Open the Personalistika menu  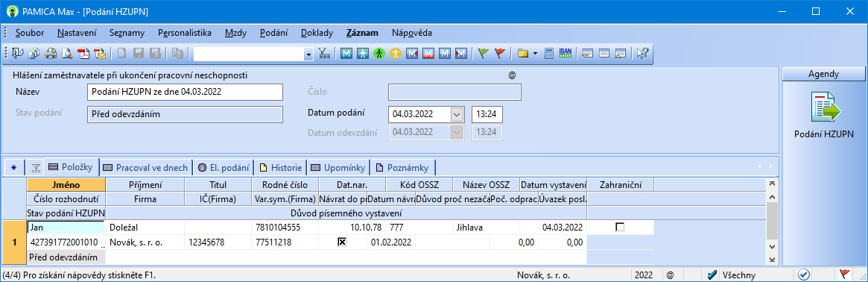pos(184,33)
